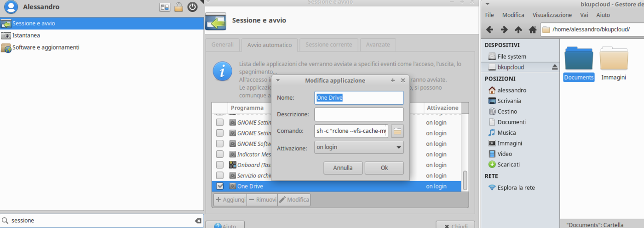Open the Modifica menu in file manager
Viewport: 644px width, 228px height.
click(x=513, y=15)
